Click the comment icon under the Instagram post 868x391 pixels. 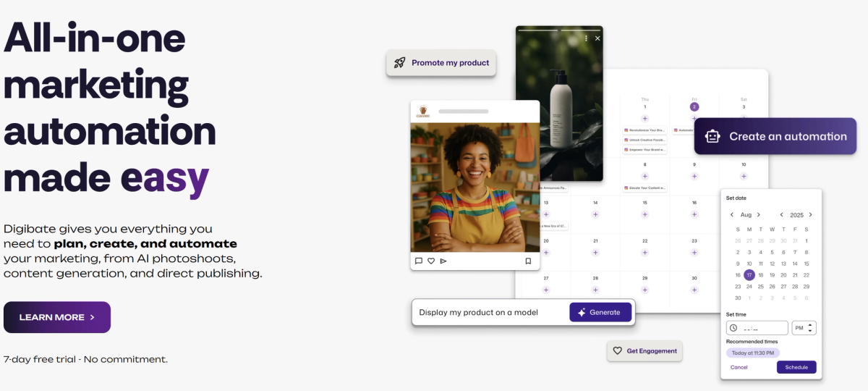pyautogui.click(x=419, y=261)
